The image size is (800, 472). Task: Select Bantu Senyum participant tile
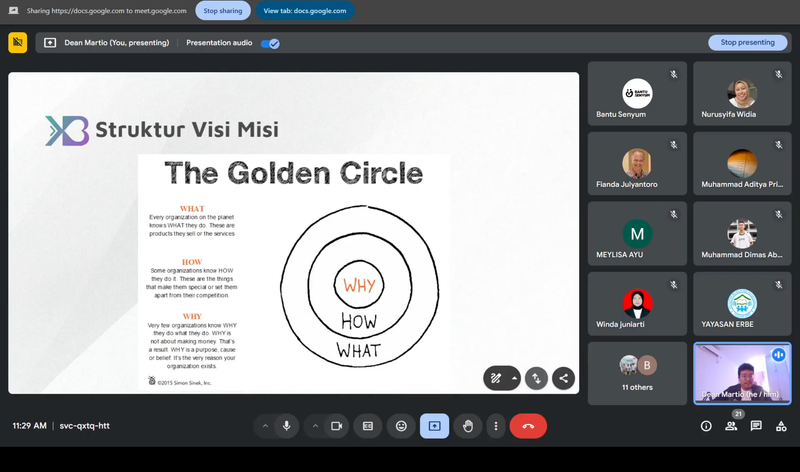click(637, 93)
